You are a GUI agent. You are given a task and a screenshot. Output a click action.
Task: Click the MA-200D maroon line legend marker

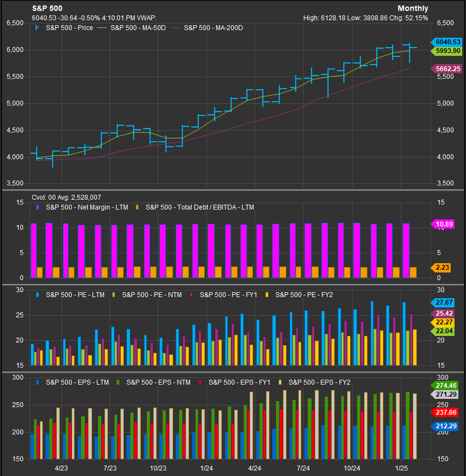point(175,28)
